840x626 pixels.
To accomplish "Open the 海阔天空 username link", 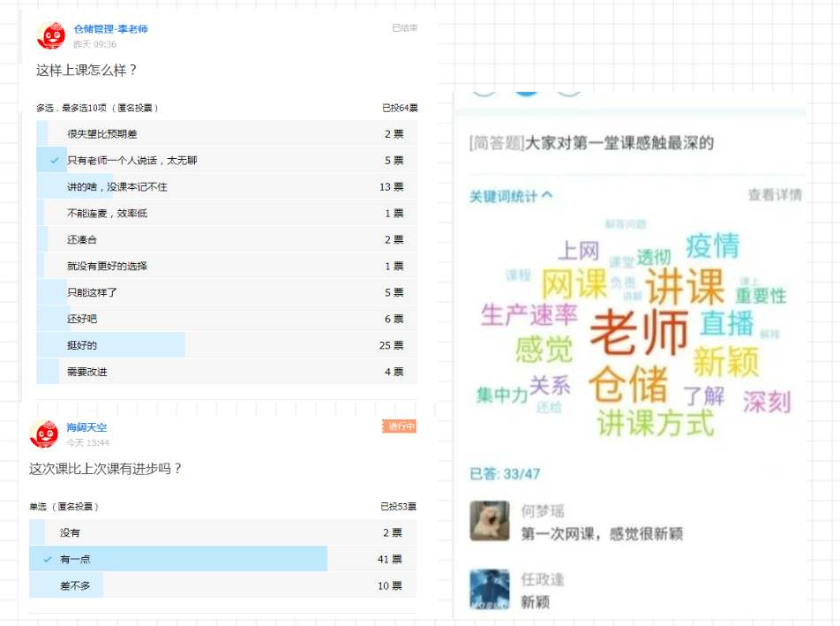I will tap(86, 427).
